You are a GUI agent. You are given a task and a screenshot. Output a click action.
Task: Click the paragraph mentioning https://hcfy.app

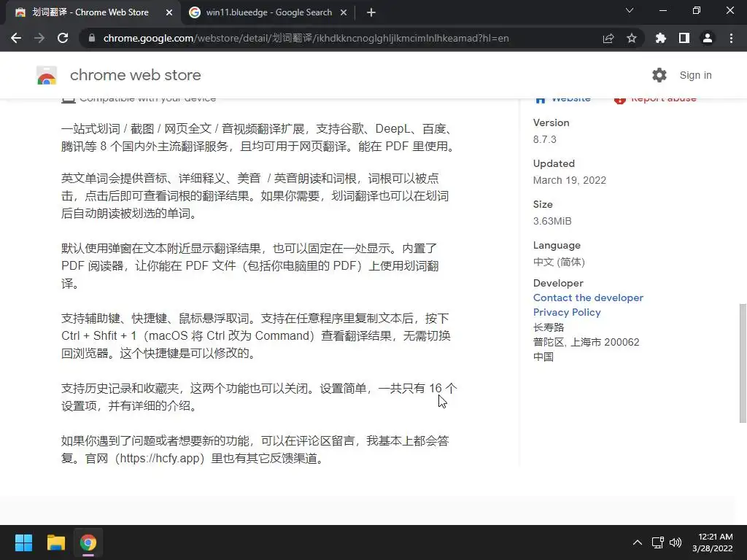[255, 449]
